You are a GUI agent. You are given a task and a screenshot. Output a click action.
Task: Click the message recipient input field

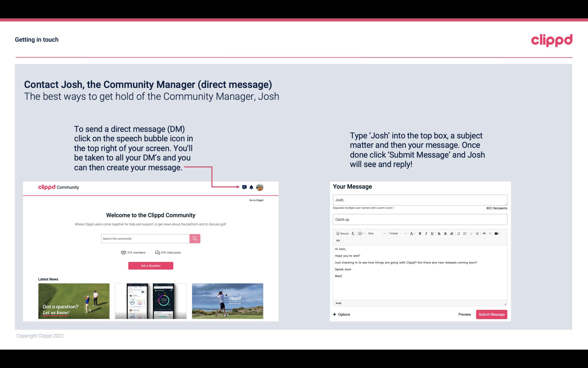(419, 200)
